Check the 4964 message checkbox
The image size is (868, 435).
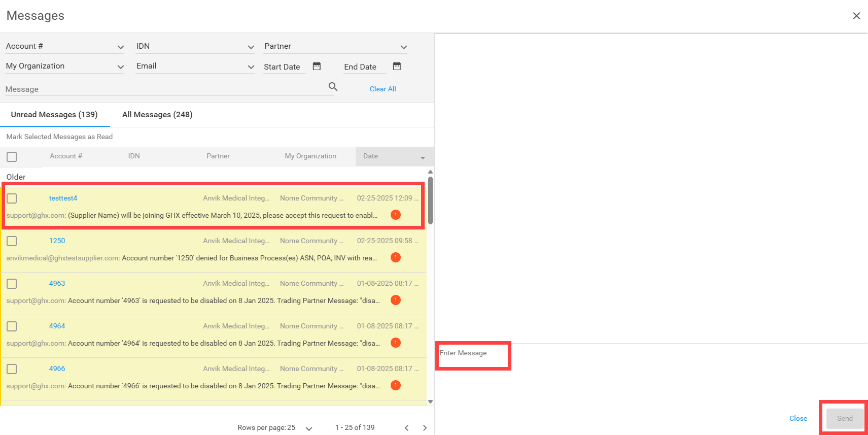(12, 326)
